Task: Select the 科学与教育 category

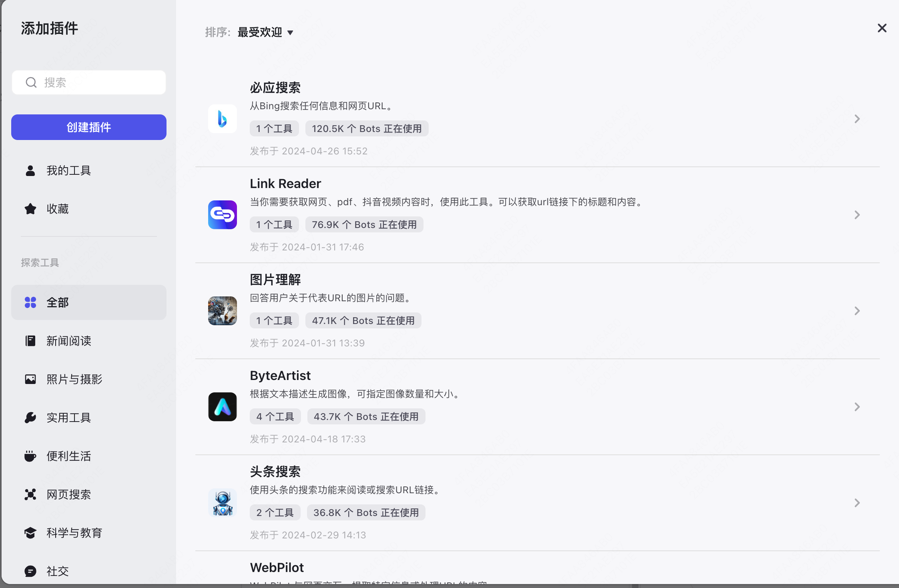Action: pos(74,533)
